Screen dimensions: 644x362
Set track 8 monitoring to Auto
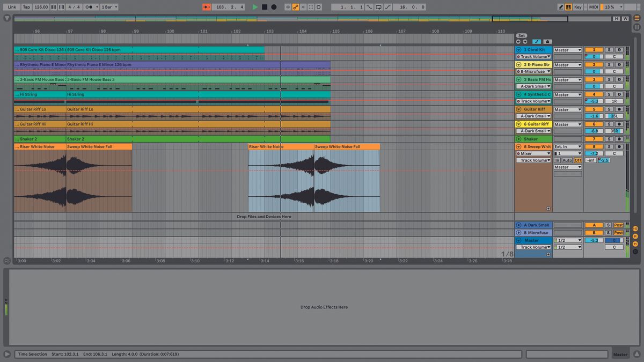pyautogui.click(x=567, y=160)
